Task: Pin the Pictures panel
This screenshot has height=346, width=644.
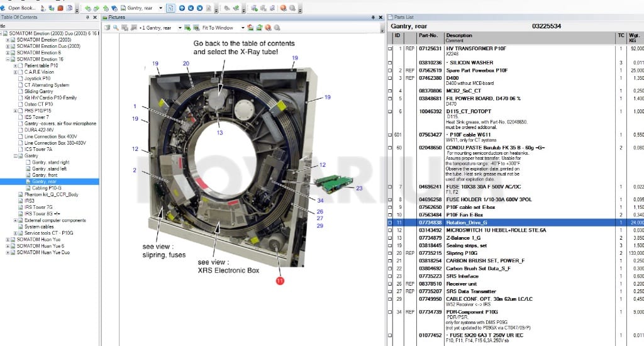Action: [373, 17]
